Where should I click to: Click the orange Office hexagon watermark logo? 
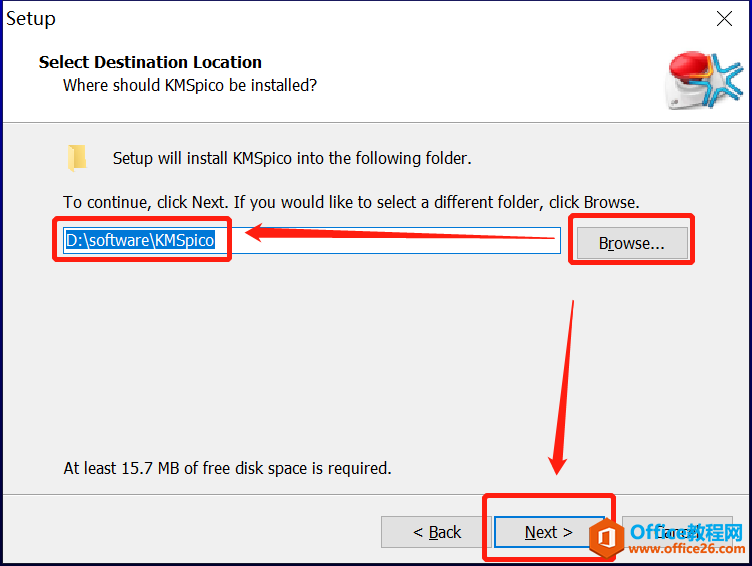point(607,538)
